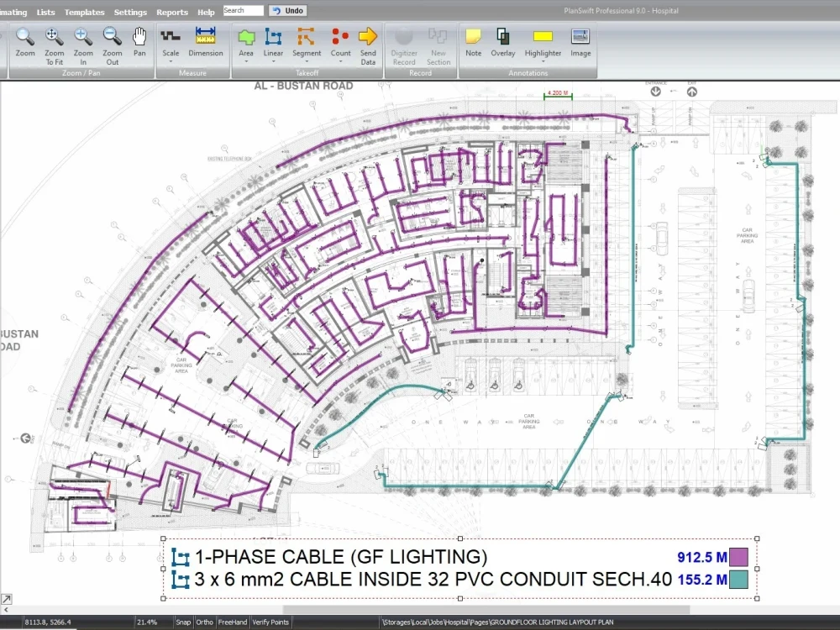Click Zoom To Fit icon

[x=54, y=36]
